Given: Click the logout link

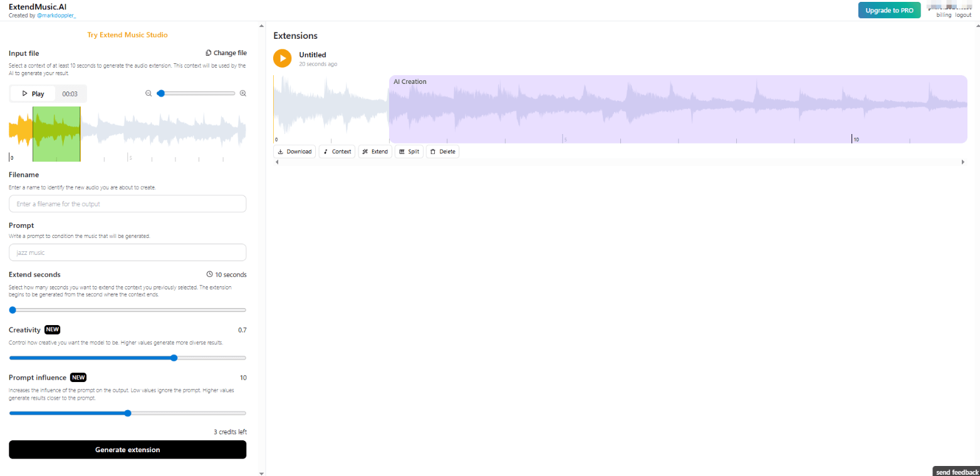Looking at the screenshot, I should coord(963,15).
